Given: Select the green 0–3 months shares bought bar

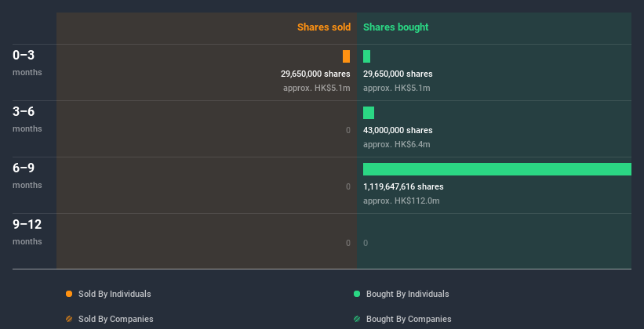Looking at the screenshot, I should click(367, 56).
